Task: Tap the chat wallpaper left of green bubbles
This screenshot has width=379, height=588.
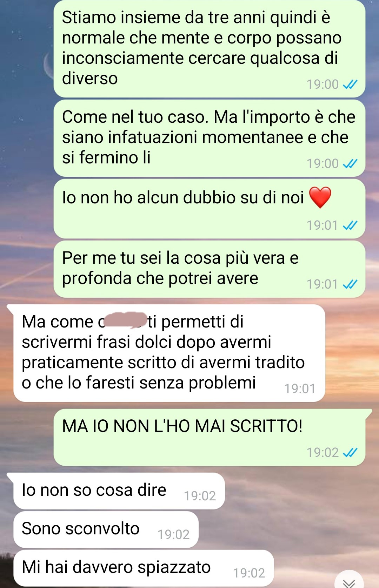Action: [x=26, y=175]
